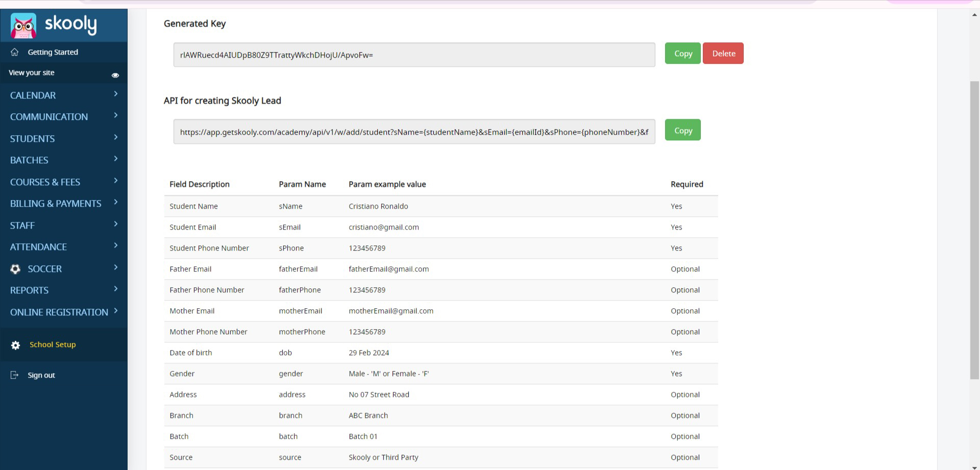This screenshot has width=980, height=470.
Task: Expand the REPORTS chevron
Action: click(116, 289)
